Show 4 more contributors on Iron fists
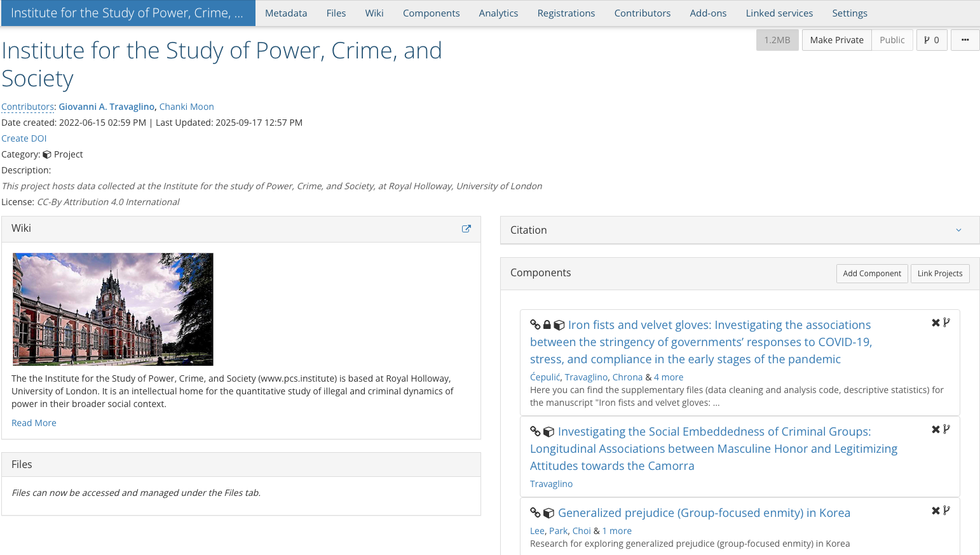The height and width of the screenshot is (555, 980). [669, 377]
